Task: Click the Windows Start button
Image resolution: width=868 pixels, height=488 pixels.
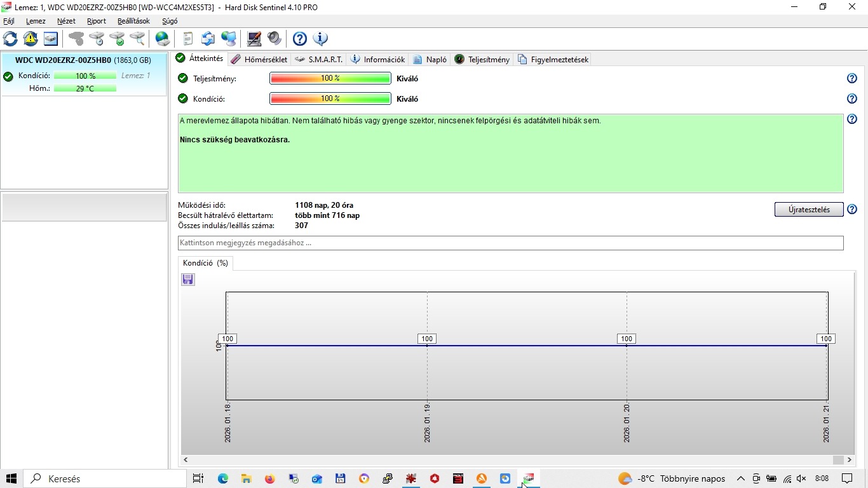Action: pyautogui.click(x=11, y=478)
